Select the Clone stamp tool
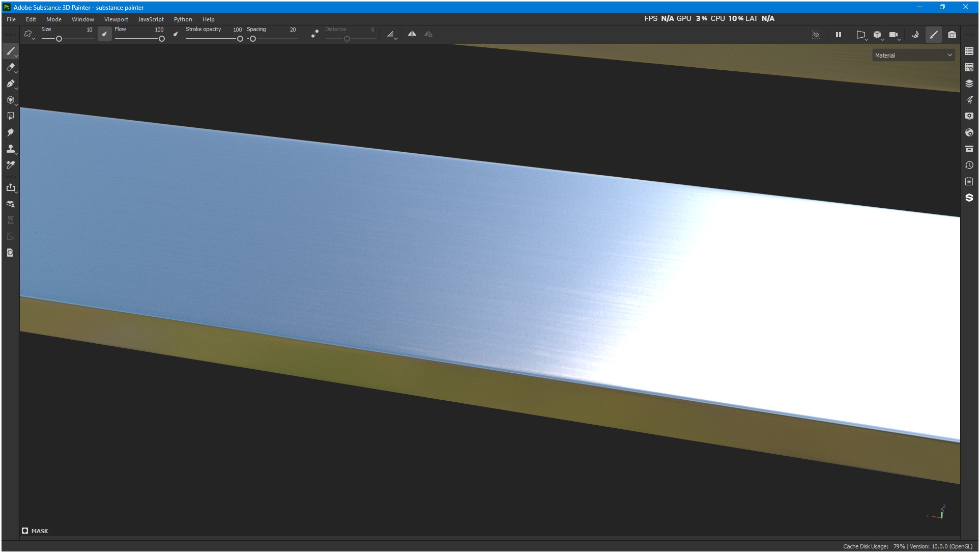Viewport: 980px width, 553px height. click(x=10, y=149)
